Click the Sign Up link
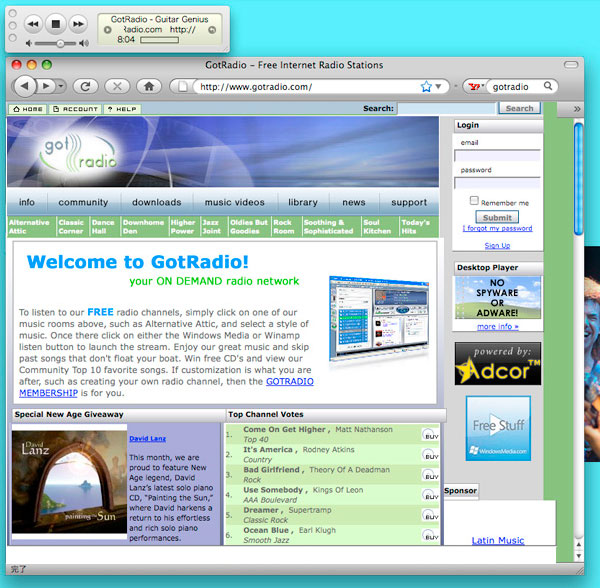 [497, 245]
